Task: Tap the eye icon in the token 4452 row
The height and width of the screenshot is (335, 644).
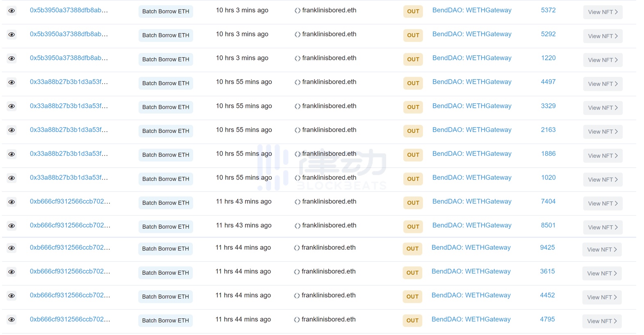Action: (11, 296)
